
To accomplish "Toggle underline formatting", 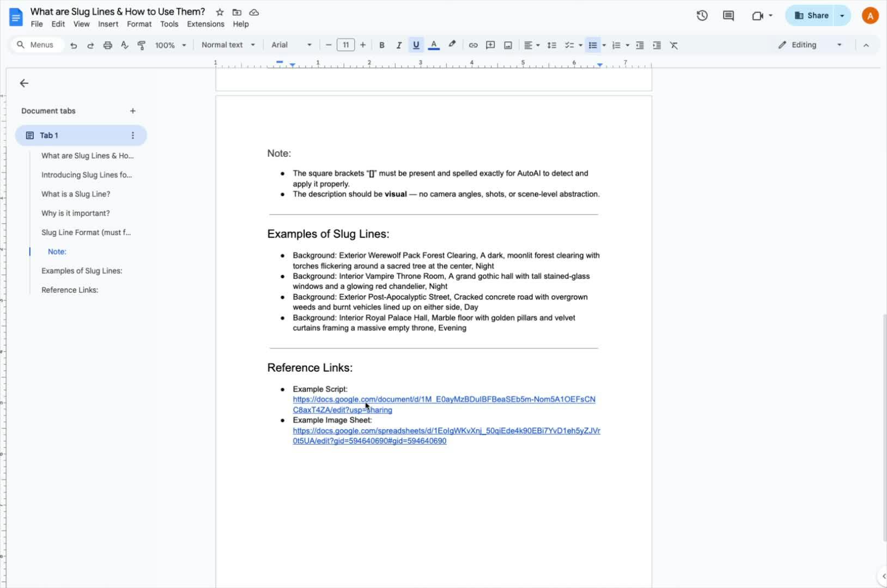I will point(416,45).
